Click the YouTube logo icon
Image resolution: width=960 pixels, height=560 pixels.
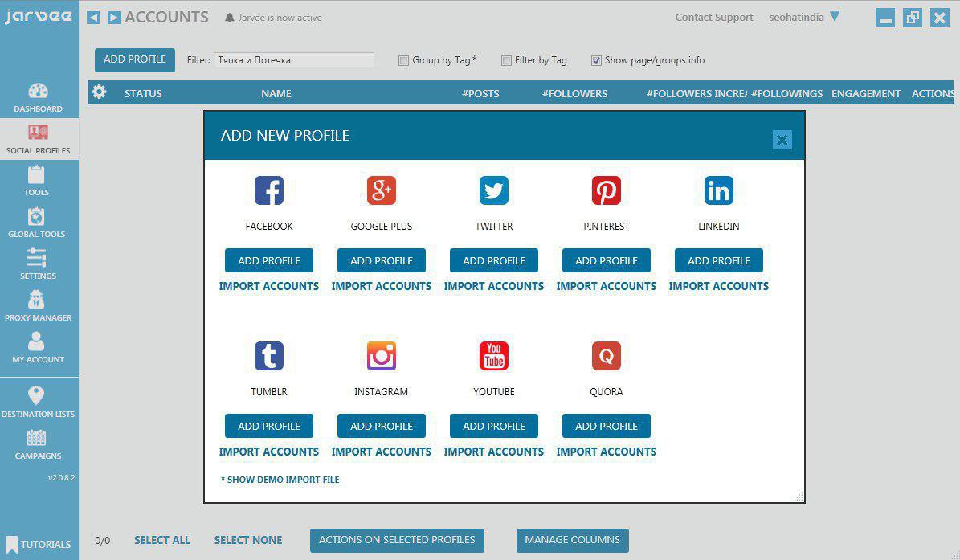tap(494, 356)
